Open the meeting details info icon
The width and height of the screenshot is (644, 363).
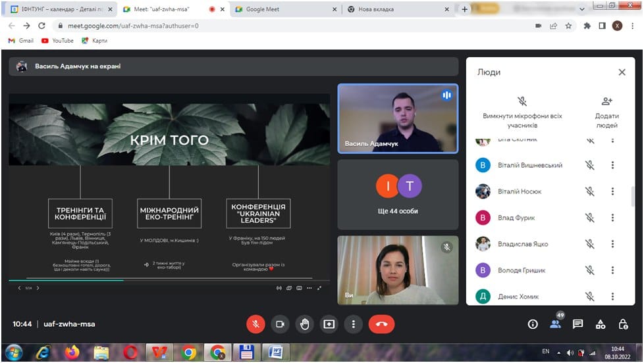[x=533, y=324]
